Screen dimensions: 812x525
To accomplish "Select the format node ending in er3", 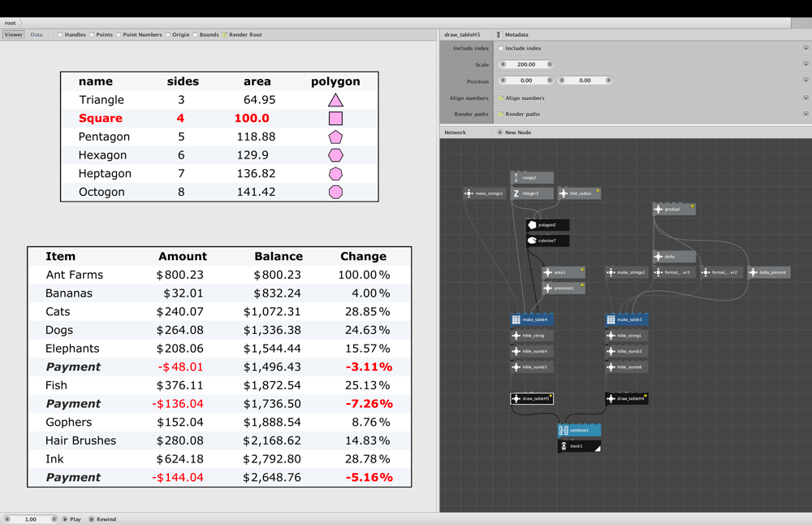I will click(674, 272).
